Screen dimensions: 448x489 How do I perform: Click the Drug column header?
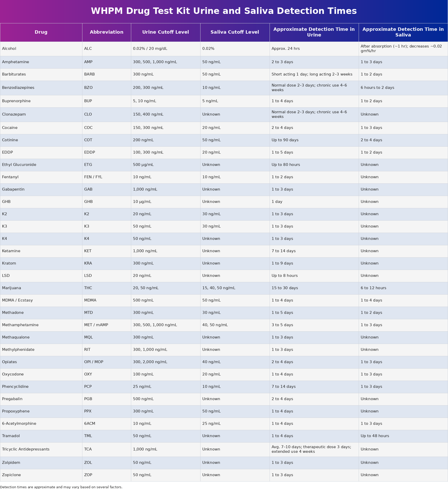[x=41, y=32]
